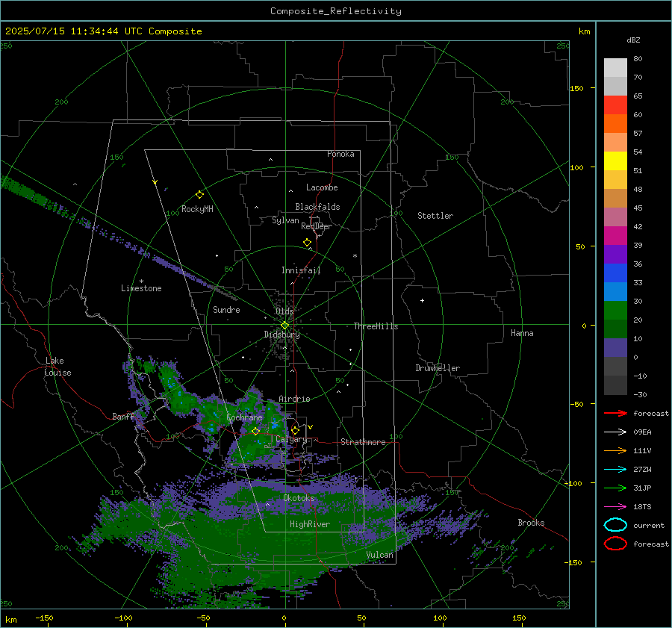
Task: Click the Lake Louise map label
Action: [58, 367]
